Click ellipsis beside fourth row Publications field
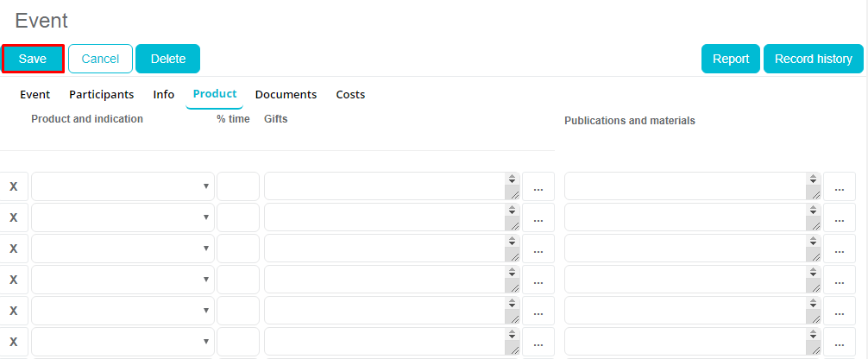868x359 pixels. [839, 280]
